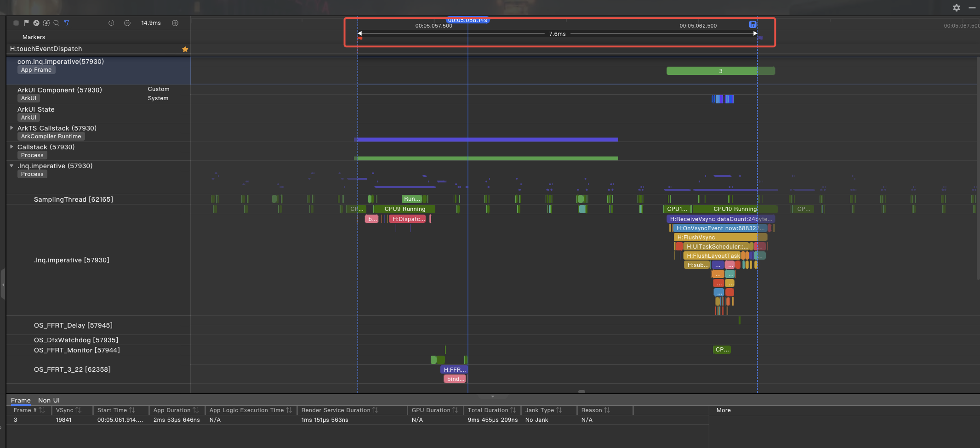
Task: Collapse the .lnq.imperative (57930) process row
Action: [11, 166]
